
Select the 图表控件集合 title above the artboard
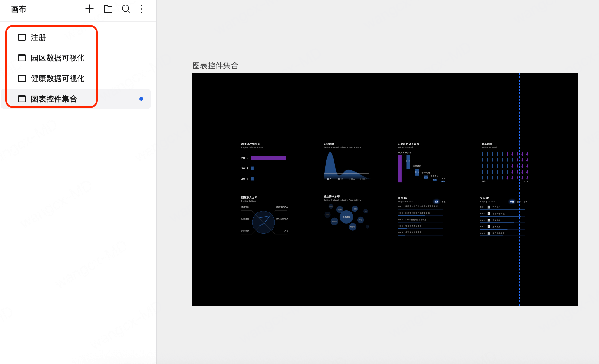[x=215, y=66]
